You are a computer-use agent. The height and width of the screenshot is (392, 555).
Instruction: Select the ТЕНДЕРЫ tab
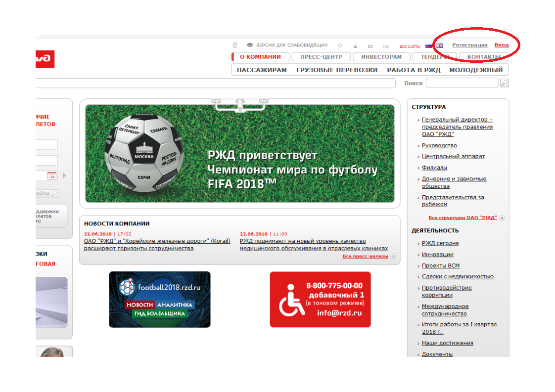click(435, 57)
